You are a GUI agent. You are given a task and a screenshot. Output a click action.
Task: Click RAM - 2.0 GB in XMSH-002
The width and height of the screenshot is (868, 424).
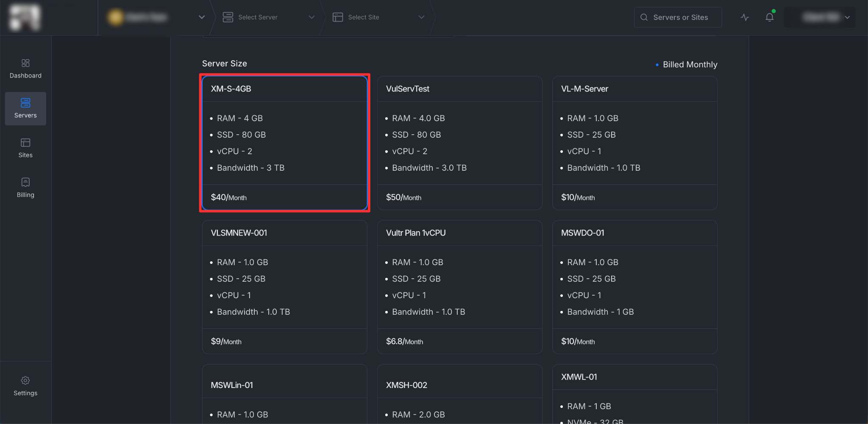pyautogui.click(x=418, y=415)
